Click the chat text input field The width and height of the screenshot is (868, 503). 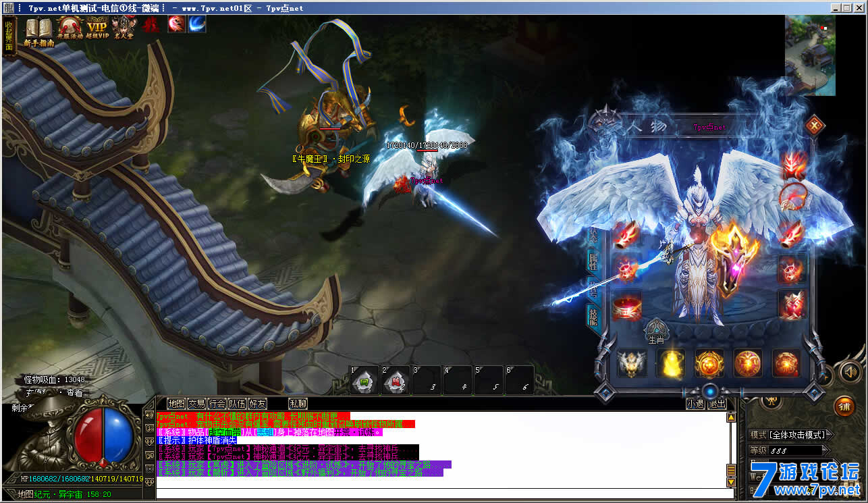click(445, 494)
